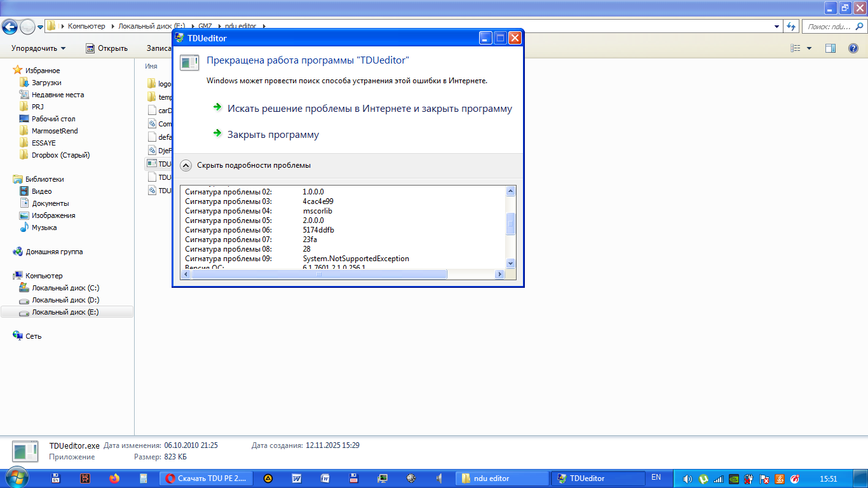Open the volume speaker tray icon

pyautogui.click(x=688, y=478)
